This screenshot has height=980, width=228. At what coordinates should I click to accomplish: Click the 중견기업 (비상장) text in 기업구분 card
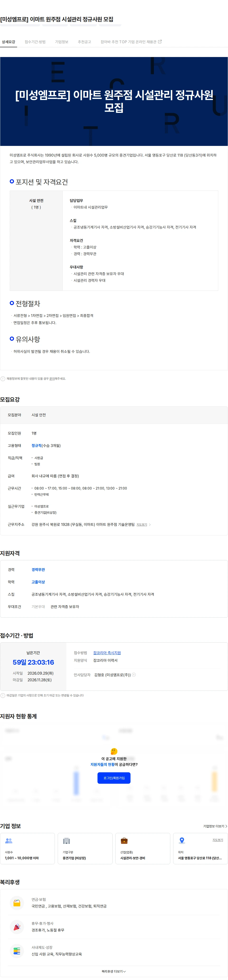pos(74,858)
